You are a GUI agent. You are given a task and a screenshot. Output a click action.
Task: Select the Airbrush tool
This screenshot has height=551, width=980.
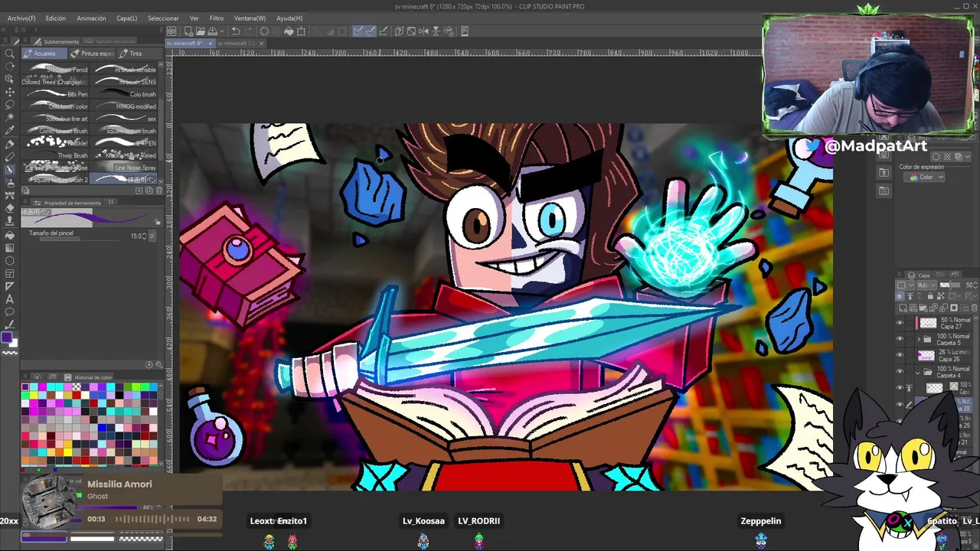click(x=10, y=183)
